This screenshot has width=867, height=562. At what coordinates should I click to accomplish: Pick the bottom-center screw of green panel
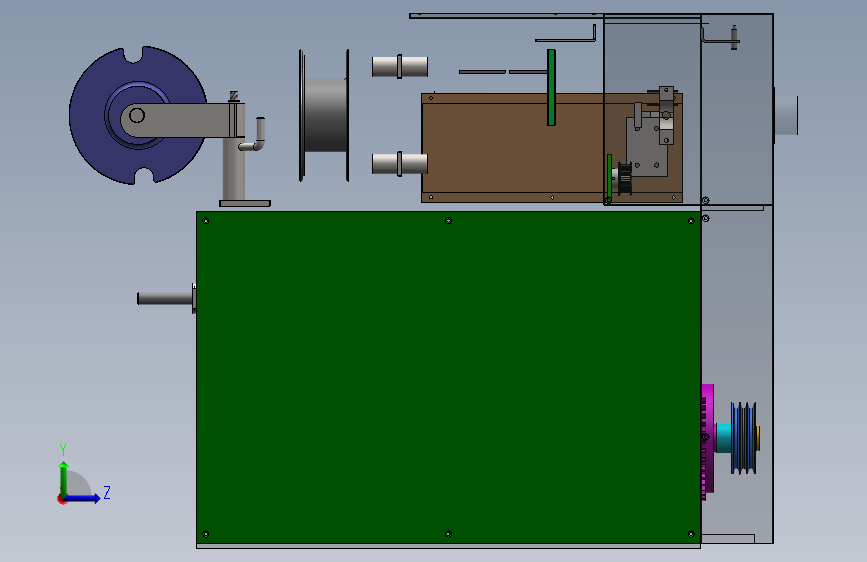448,534
